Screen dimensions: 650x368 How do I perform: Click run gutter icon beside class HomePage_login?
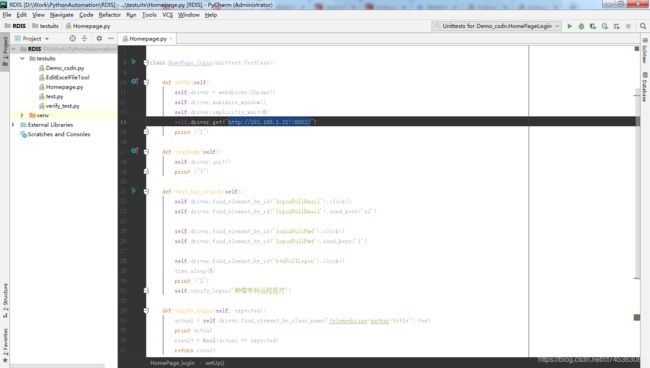[x=133, y=62]
